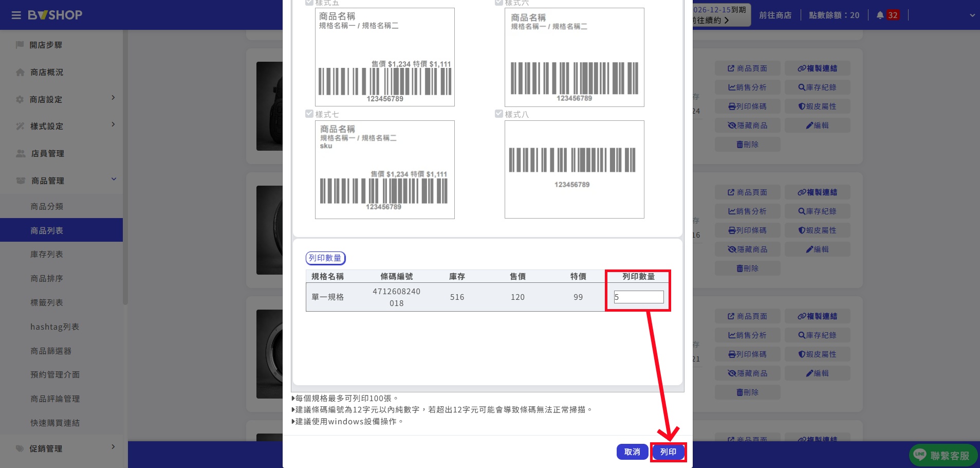Click the first product's 編輯 pencil button
Viewport: 980px width, 468px height.
coord(817,125)
